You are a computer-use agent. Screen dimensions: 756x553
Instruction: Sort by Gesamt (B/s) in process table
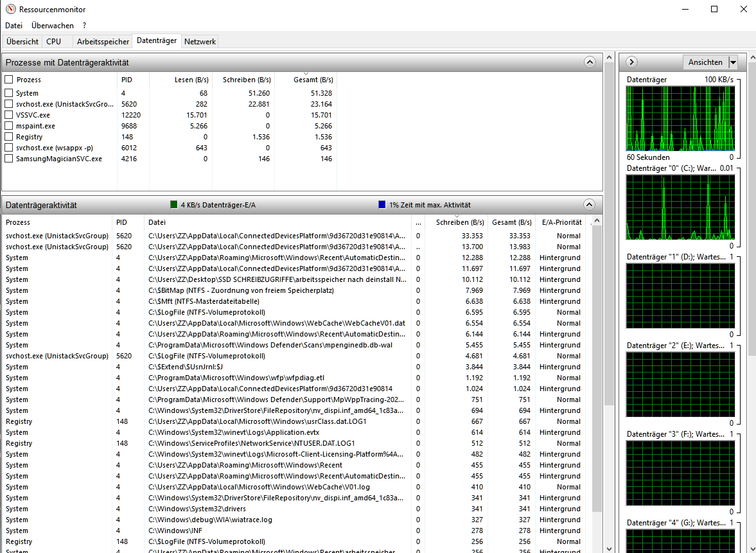click(306, 80)
